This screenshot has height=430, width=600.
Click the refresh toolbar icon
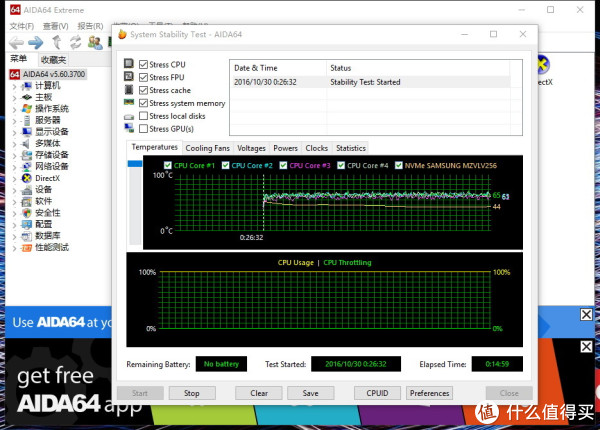pyautogui.click(x=75, y=42)
